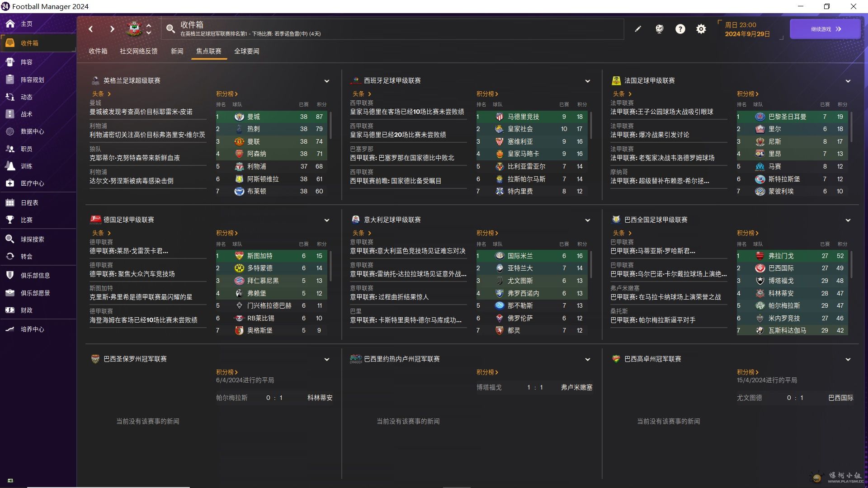Open news headline 曼城被发现考查高价目标耶雷米·皮诺
The height and width of the screenshot is (488, 868).
pos(141,112)
